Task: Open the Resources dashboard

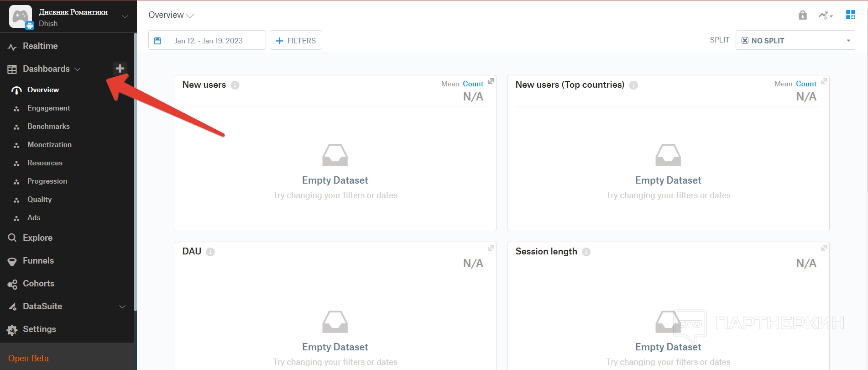Action: pyautogui.click(x=45, y=163)
